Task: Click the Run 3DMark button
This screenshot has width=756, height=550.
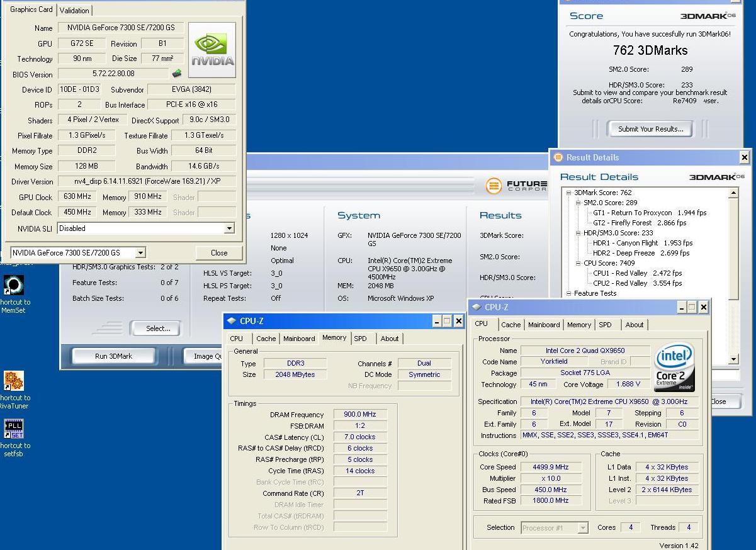Action: [x=113, y=356]
